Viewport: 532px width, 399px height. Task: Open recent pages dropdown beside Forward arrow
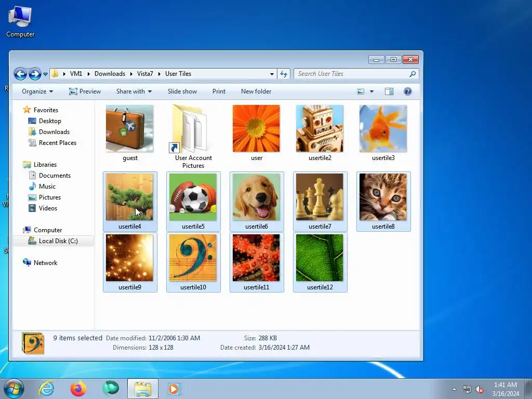pos(45,74)
